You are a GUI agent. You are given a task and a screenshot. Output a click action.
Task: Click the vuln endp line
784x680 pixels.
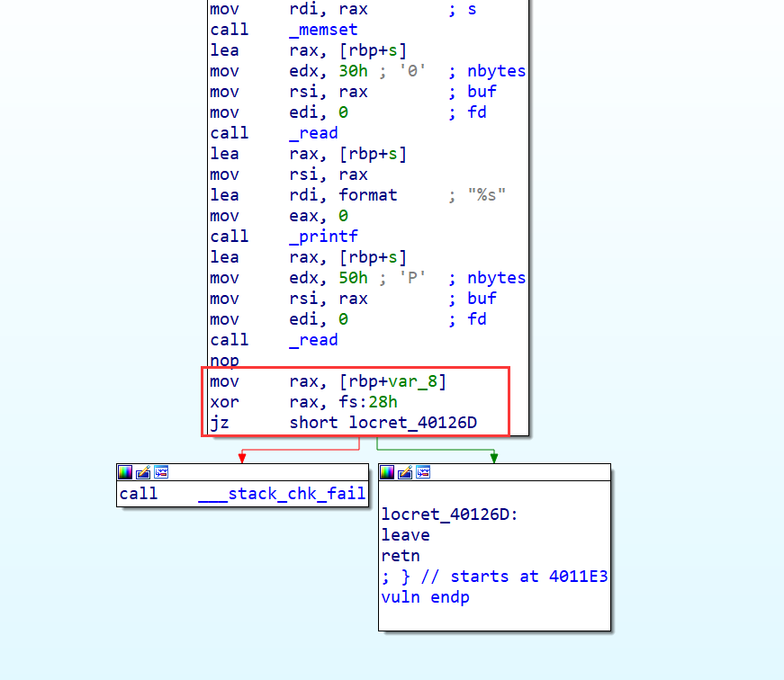click(425, 597)
